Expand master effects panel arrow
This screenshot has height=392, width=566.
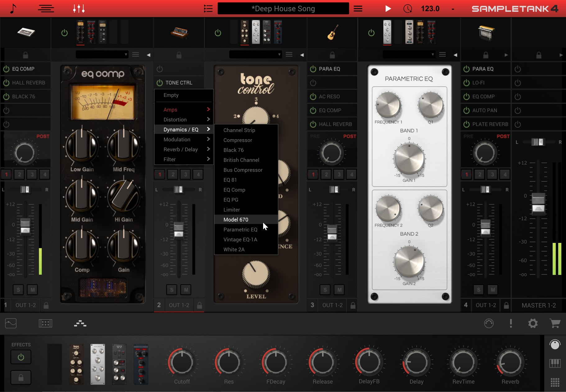[x=561, y=55]
